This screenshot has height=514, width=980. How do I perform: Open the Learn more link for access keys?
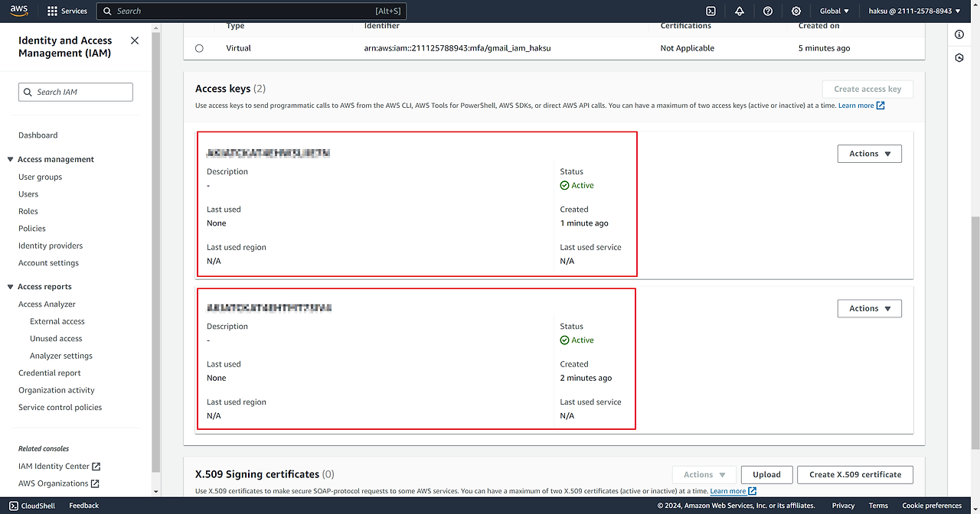[x=861, y=106]
